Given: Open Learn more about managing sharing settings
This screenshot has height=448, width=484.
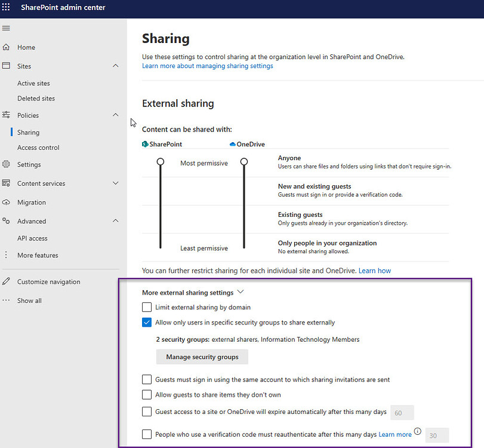Looking at the screenshot, I should (x=207, y=66).
